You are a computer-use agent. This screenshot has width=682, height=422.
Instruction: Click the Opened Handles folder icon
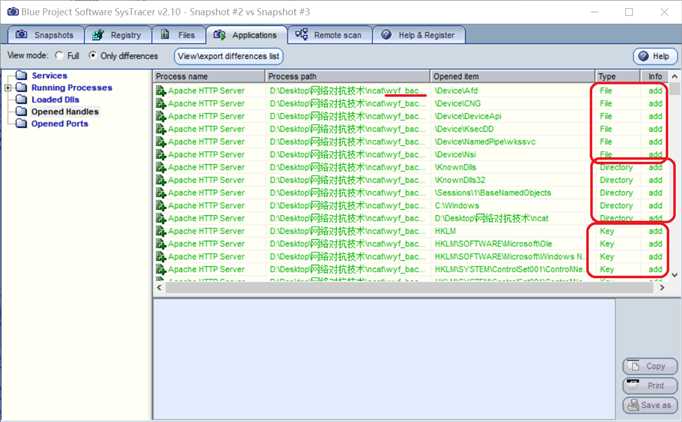point(21,111)
